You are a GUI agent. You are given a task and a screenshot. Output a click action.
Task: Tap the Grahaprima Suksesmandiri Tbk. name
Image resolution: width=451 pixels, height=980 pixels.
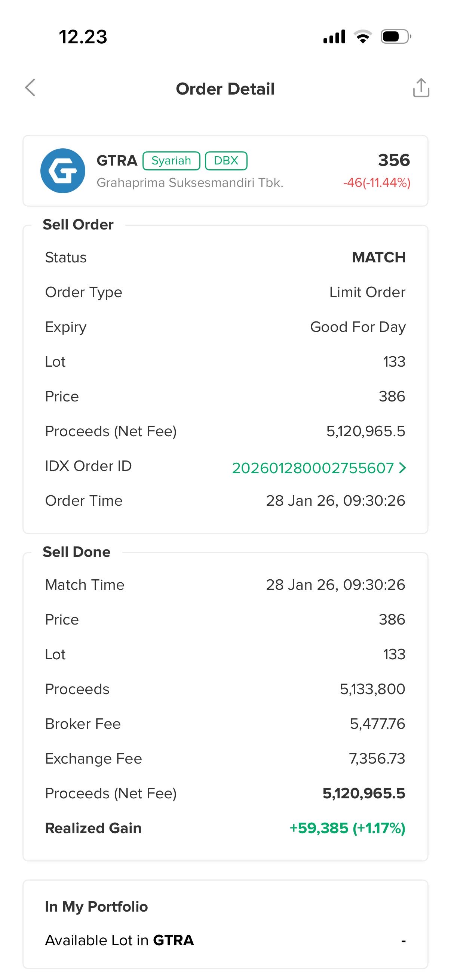(190, 183)
